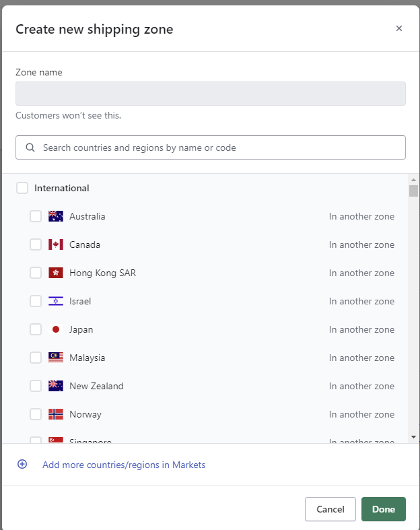Select the New Zealand checkbox
Viewport: 420px width, 530px height.
click(x=36, y=386)
